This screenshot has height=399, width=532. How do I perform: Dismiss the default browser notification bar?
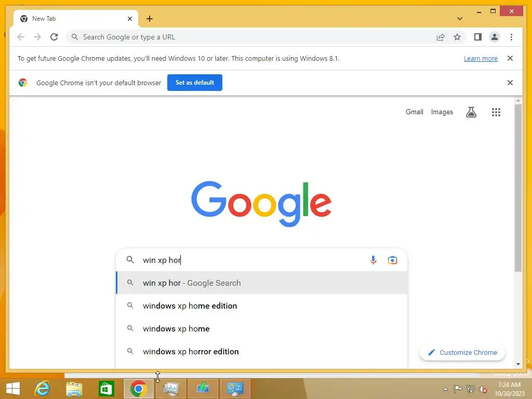pyautogui.click(x=510, y=83)
